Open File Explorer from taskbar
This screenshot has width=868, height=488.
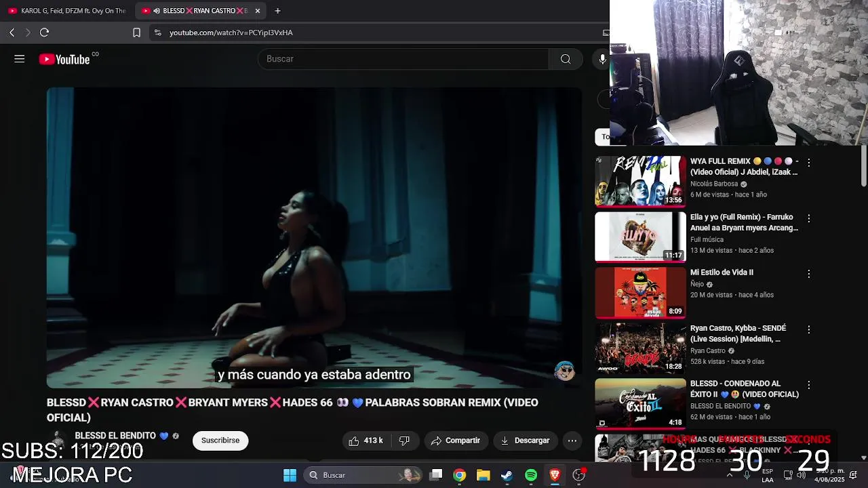pyautogui.click(x=483, y=475)
